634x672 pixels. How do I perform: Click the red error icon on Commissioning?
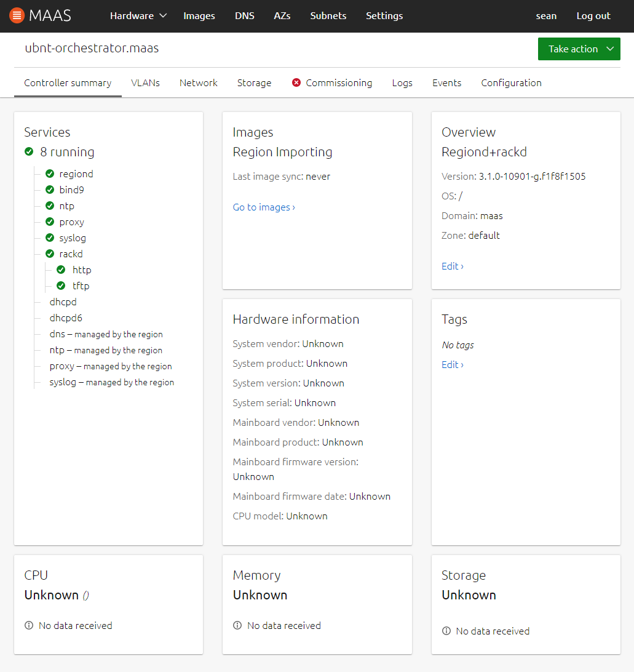click(296, 82)
